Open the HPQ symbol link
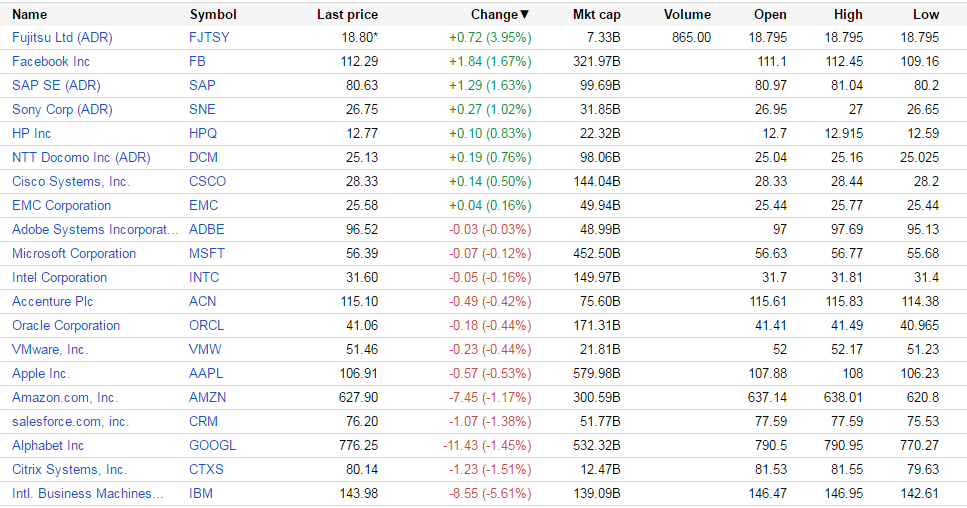The image size is (967, 508). click(203, 133)
